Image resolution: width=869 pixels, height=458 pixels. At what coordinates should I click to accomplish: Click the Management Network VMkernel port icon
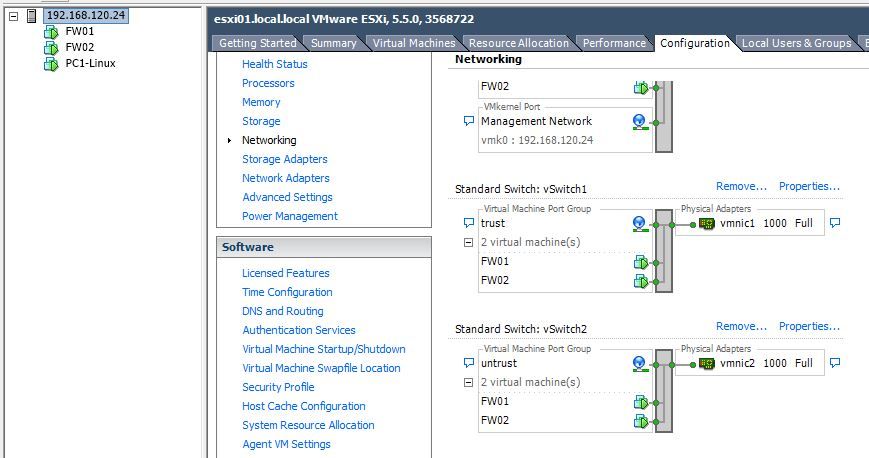point(639,121)
